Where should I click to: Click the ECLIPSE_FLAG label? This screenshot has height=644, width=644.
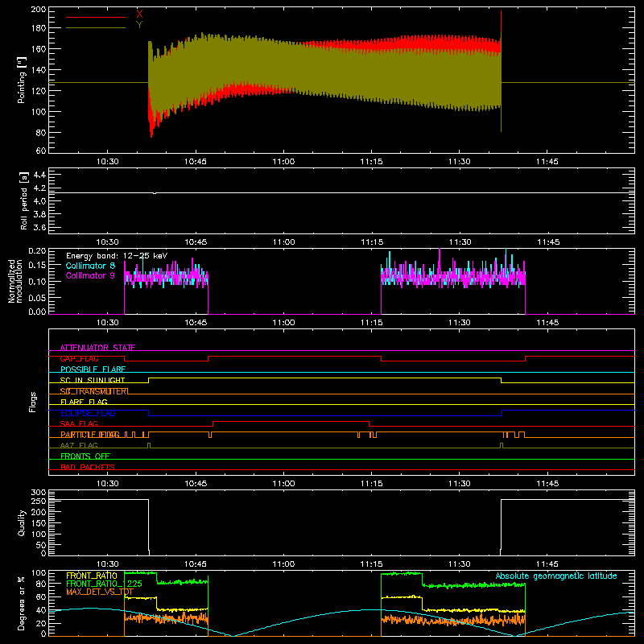coord(88,413)
